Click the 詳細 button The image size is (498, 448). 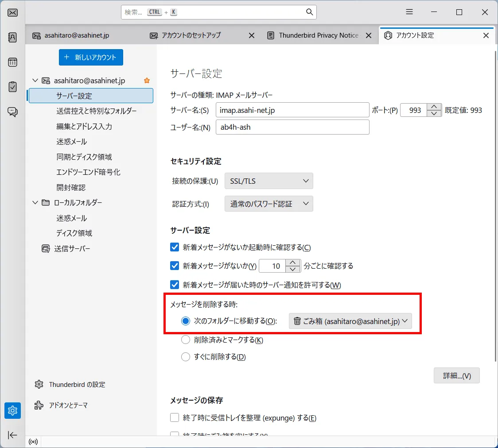(x=456, y=375)
